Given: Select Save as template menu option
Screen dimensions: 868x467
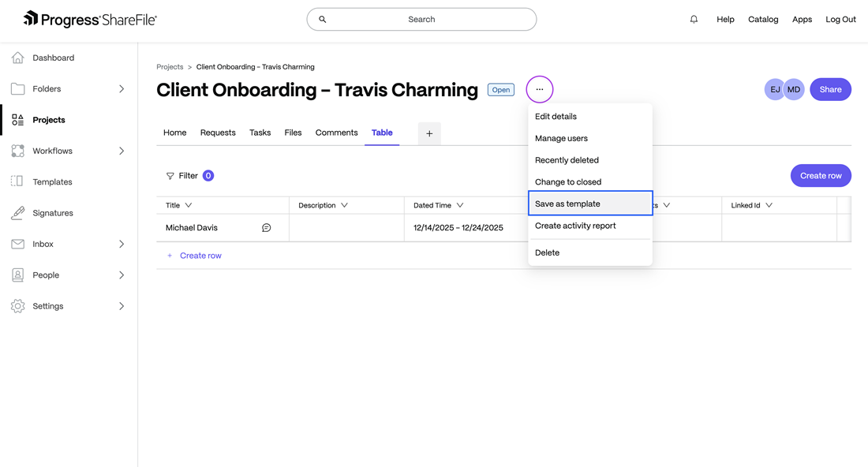Looking at the screenshot, I should pyautogui.click(x=589, y=204).
